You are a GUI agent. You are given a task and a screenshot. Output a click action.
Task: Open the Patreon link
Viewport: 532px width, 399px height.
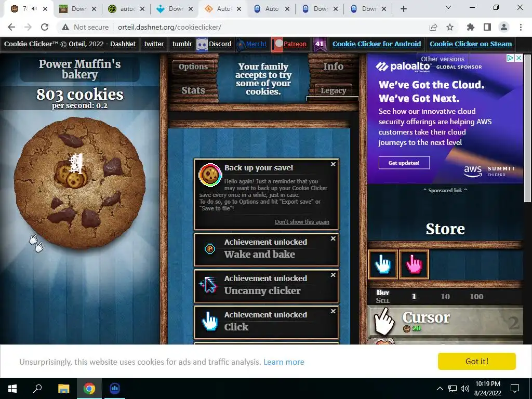coord(295,44)
